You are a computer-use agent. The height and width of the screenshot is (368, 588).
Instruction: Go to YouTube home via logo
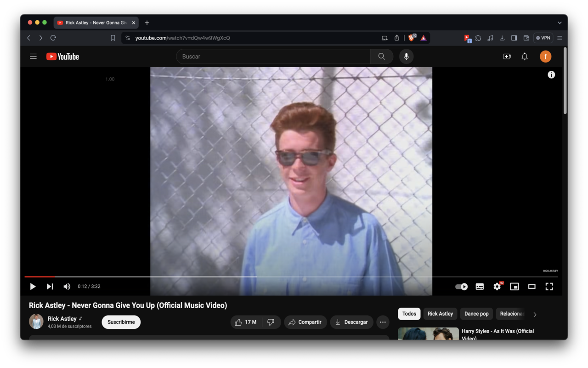click(62, 57)
